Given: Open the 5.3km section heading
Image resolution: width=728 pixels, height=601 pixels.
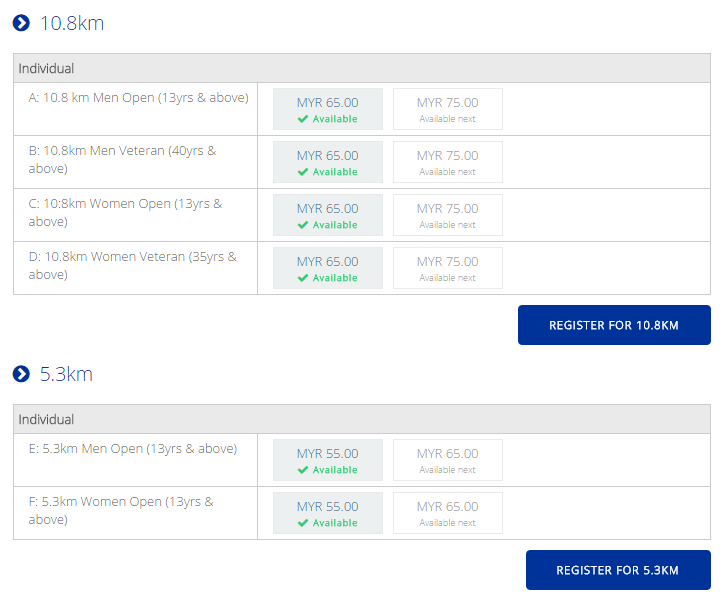Looking at the screenshot, I should [66, 374].
